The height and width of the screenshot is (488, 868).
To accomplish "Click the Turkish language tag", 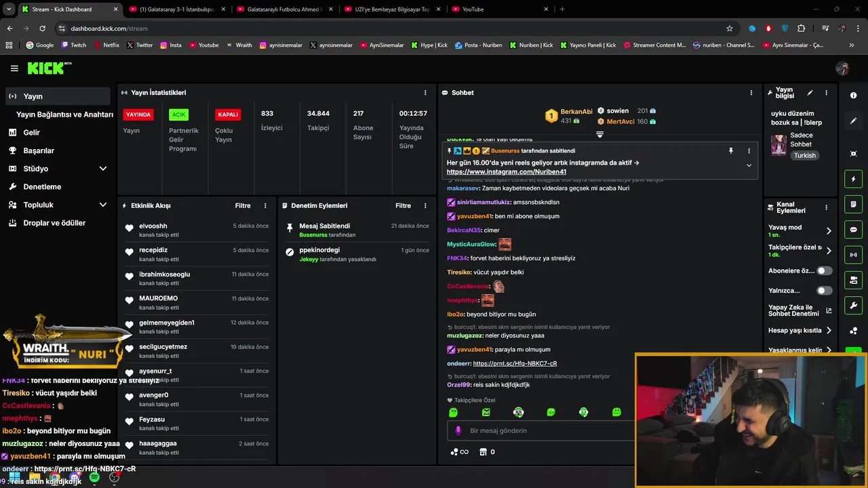I will (x=805, y=155).
